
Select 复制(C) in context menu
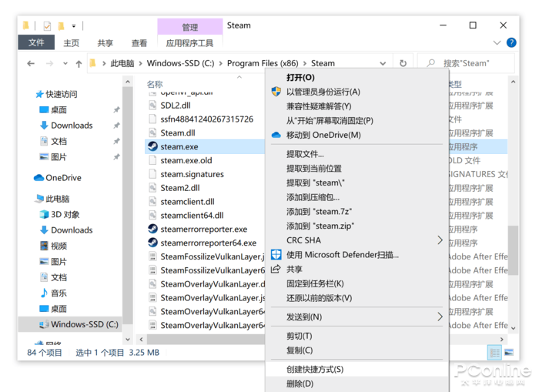coord(357,350)
